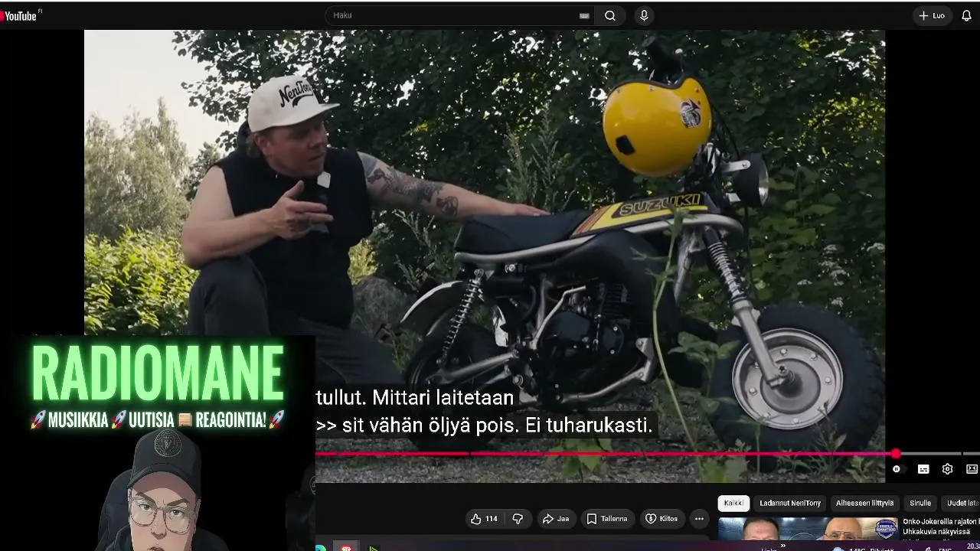Like the video with 114 likes
The height and width of the screenshot is (551, 980).
(x=484, y=519)
